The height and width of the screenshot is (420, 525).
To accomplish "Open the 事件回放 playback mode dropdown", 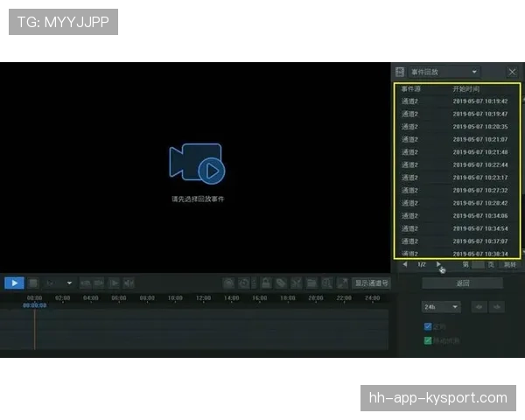I will 444,72.
